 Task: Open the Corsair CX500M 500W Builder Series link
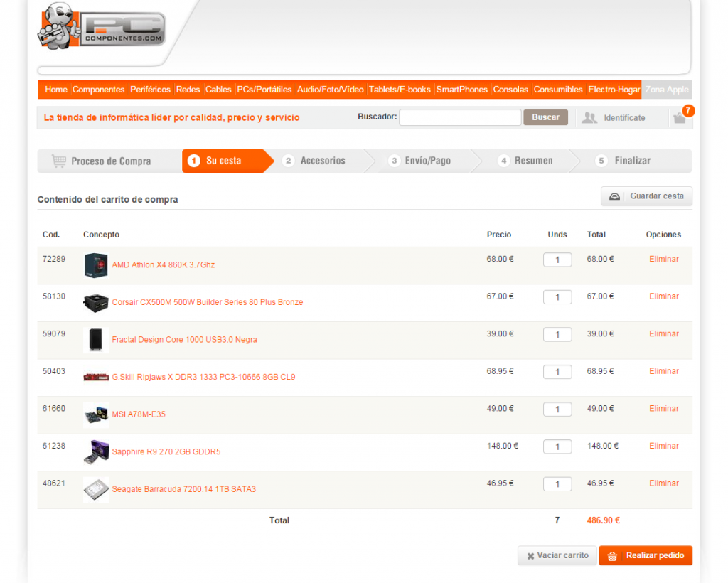[x=208, y=303]
